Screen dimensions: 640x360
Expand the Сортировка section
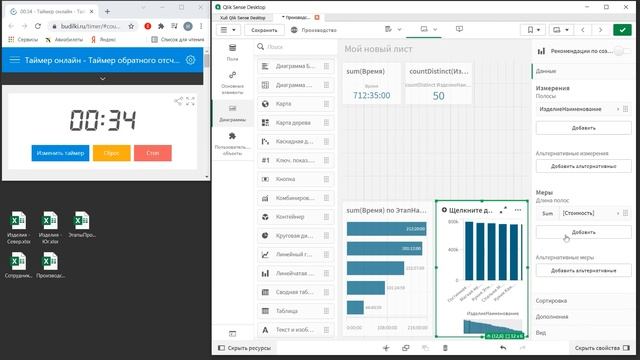584,301
